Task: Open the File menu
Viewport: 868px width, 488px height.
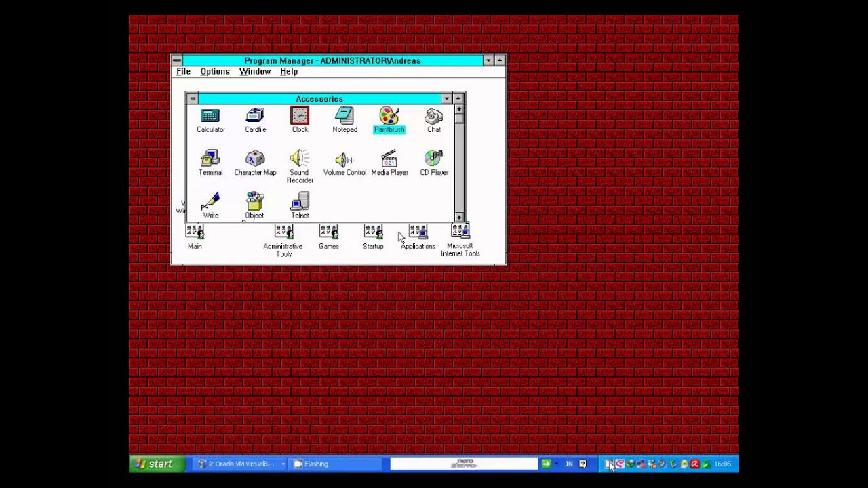Action: [183, 72]
